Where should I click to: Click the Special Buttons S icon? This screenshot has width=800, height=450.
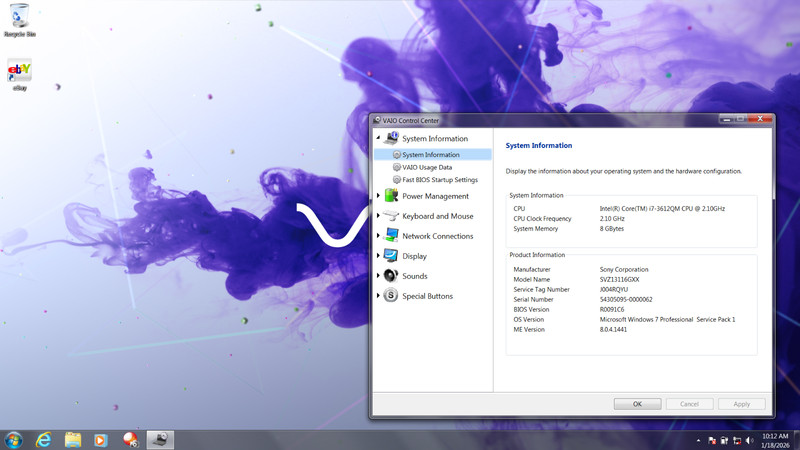click(391, 295)
